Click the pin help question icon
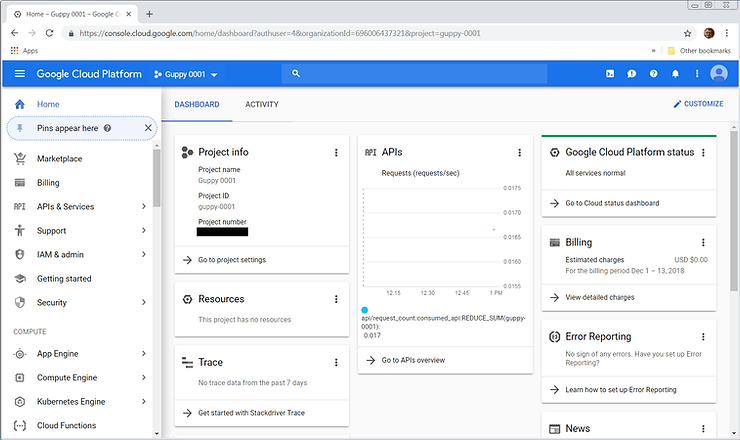This screenshot has width=740, height=440. 108,128
